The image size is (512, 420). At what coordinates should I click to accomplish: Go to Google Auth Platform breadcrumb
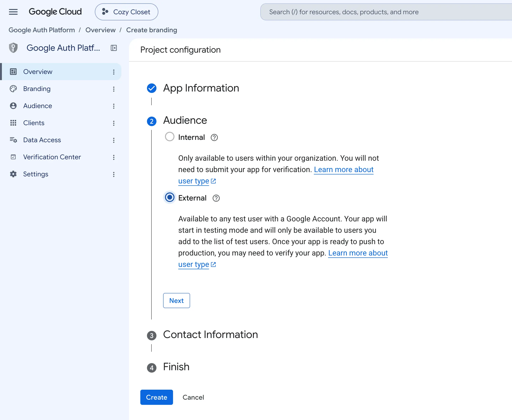tap(42, 30)
